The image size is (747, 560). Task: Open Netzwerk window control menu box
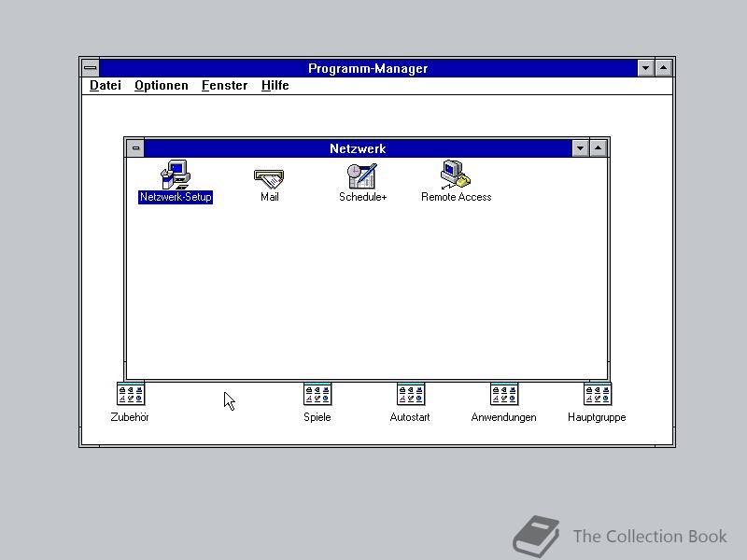pos(135,148)
